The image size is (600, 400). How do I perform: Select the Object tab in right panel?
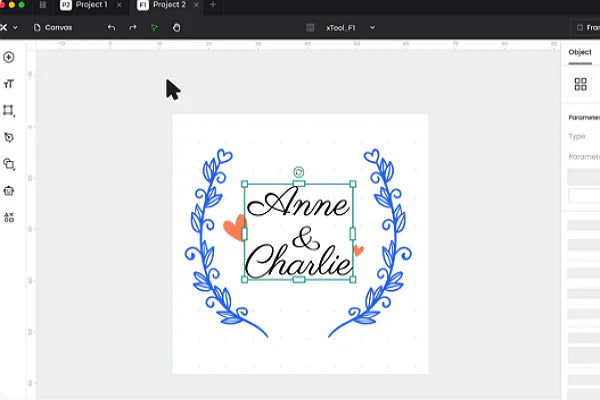(580, 52)
